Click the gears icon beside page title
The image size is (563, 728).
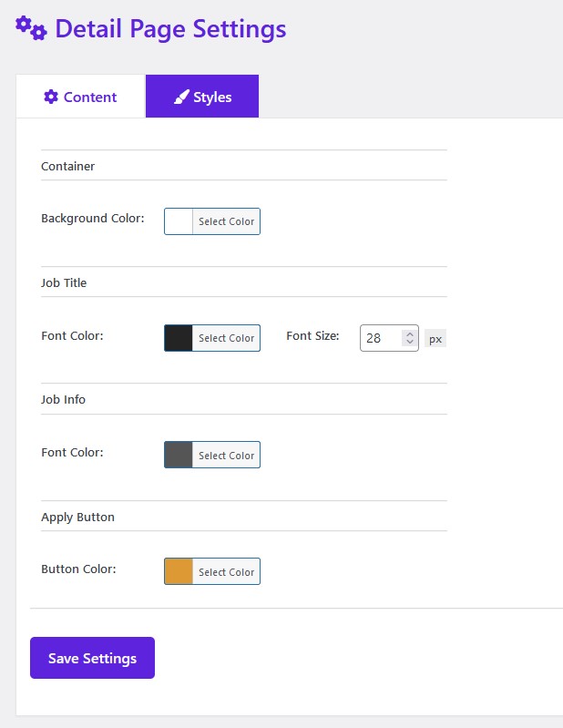point(31,28)
